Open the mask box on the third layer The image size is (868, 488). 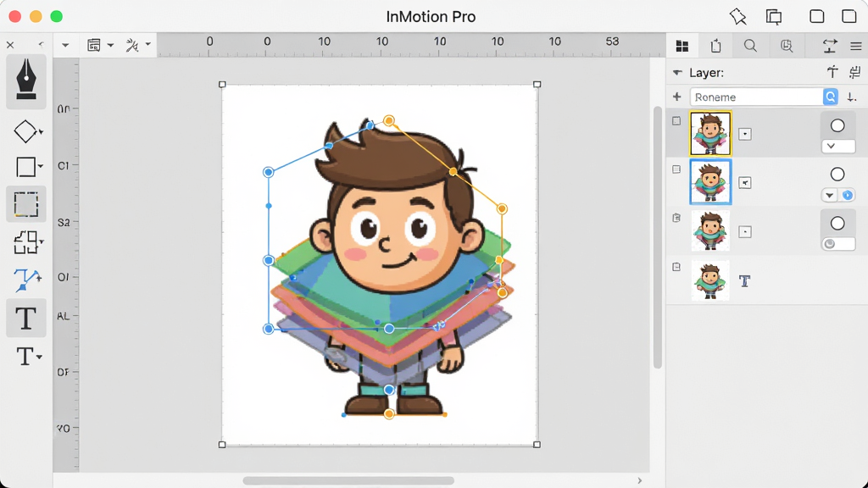(745, 232)
